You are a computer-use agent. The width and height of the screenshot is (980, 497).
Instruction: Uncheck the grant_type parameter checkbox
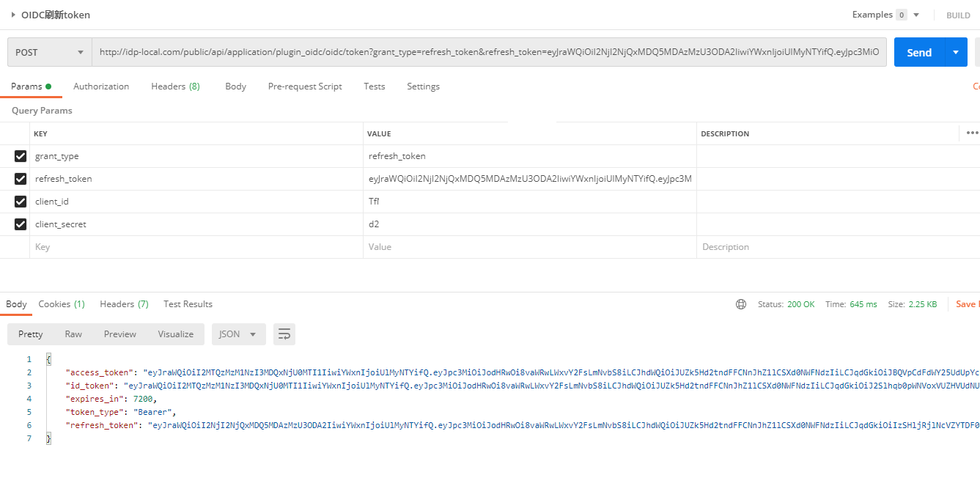pos(21,156)
